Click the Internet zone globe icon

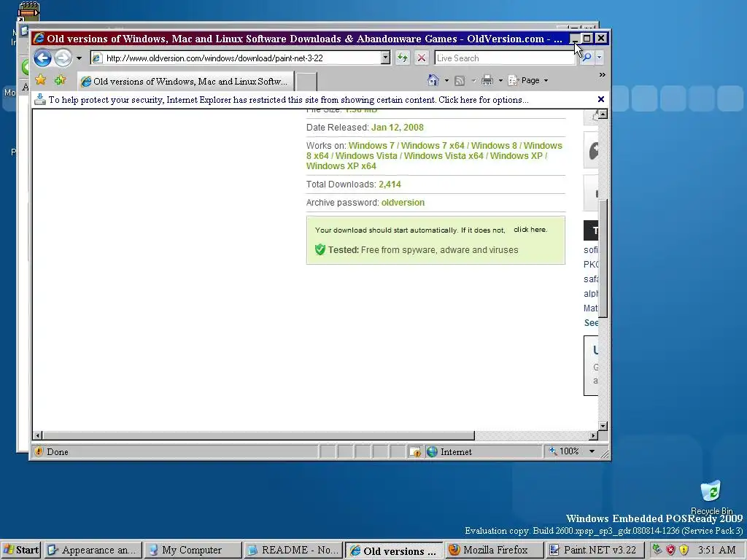432,451
